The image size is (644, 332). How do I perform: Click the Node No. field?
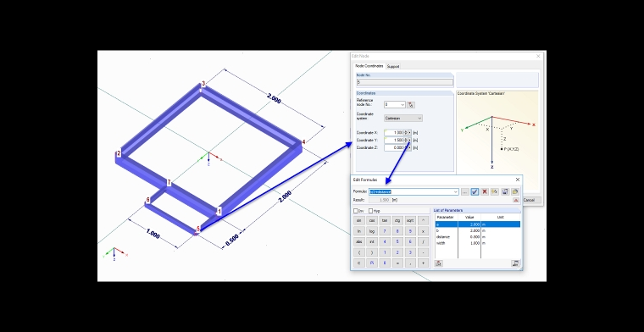tap(404, 82)
